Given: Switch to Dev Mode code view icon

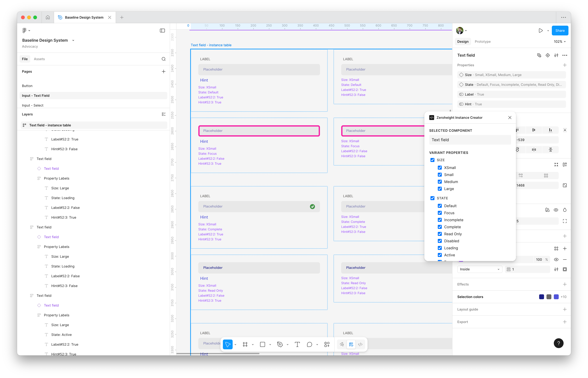Looking at the screenshot, I should 360,344.
